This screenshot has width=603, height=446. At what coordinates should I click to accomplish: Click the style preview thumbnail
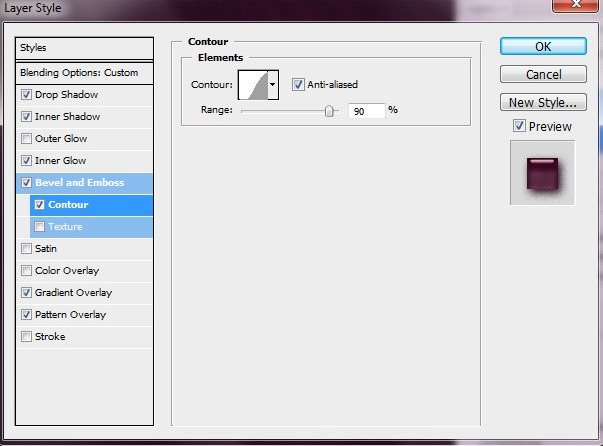pyautogui.click(x=542, y=172)
